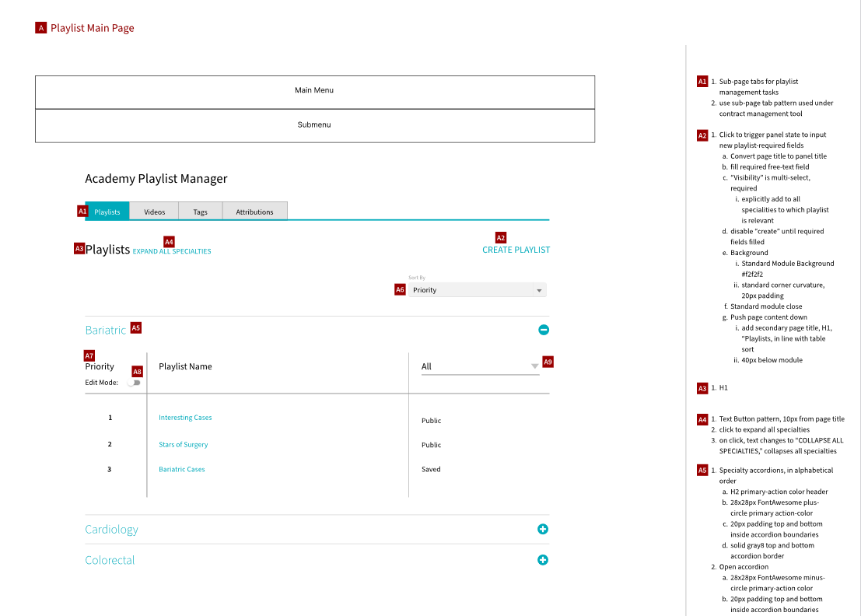Click priority number 1 in the table

click(x=110, y=418)
